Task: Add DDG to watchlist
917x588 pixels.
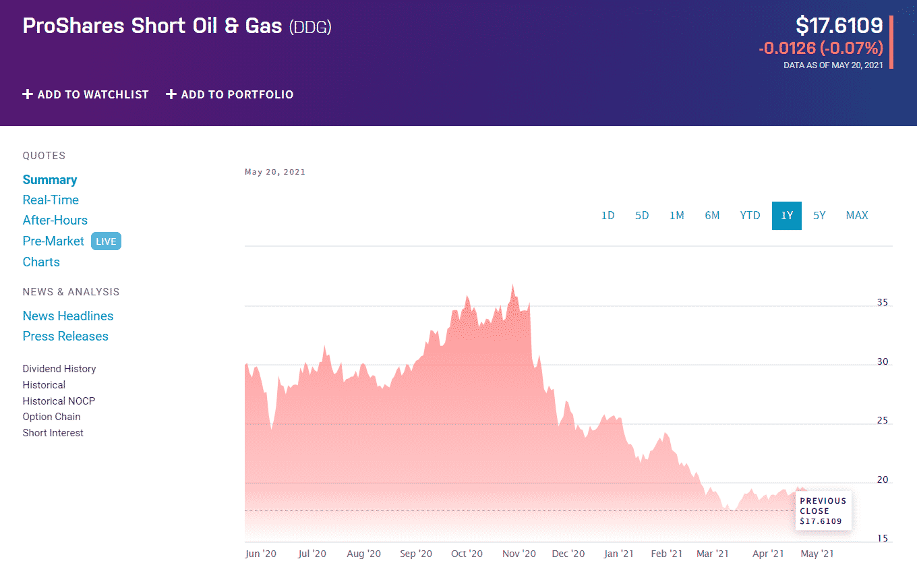Action: coord(86,94)
